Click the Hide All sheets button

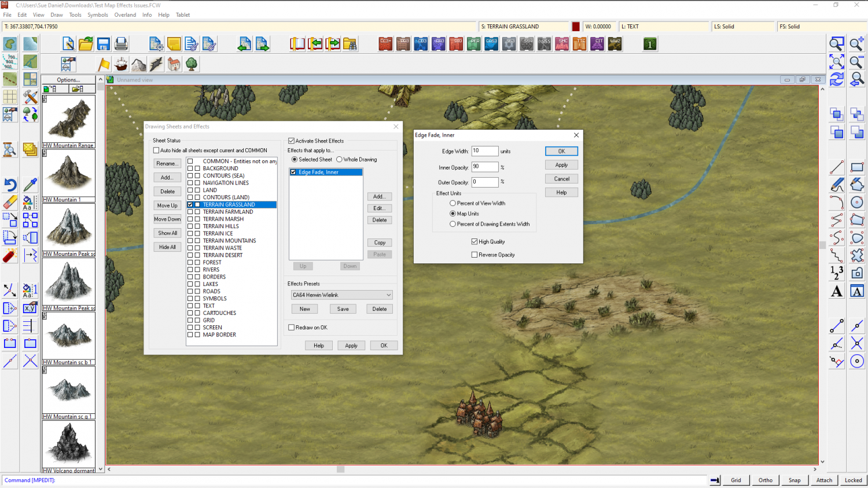(x=167, y=247)
